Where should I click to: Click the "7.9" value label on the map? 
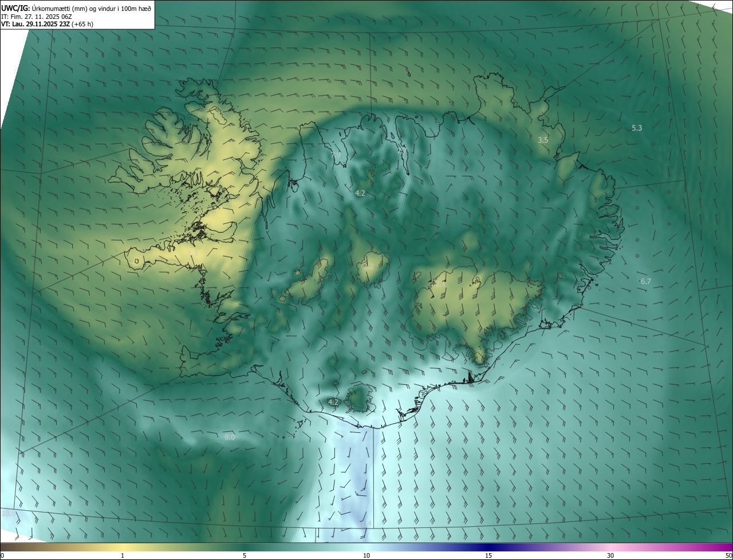(x=336, y=155)
